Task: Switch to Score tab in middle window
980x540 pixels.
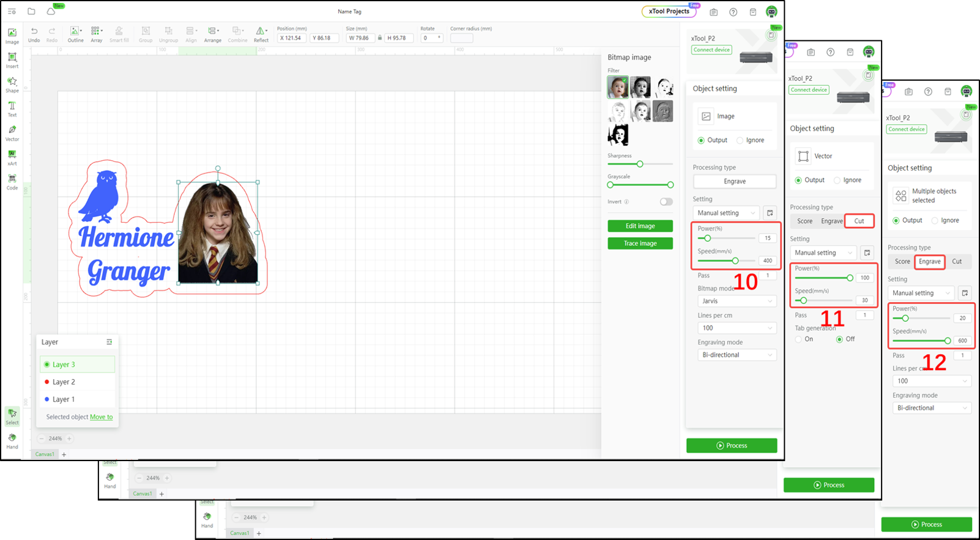Action: coord(805,221)
